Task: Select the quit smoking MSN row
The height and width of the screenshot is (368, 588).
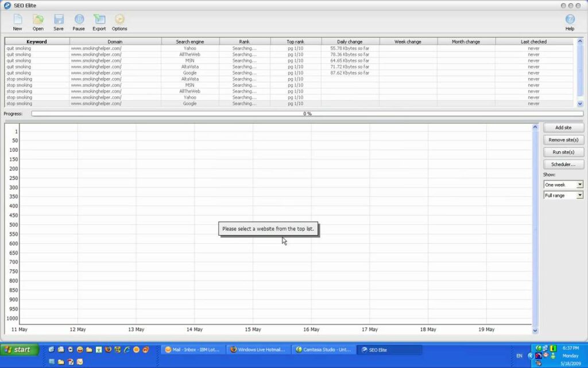Action: 289,60
